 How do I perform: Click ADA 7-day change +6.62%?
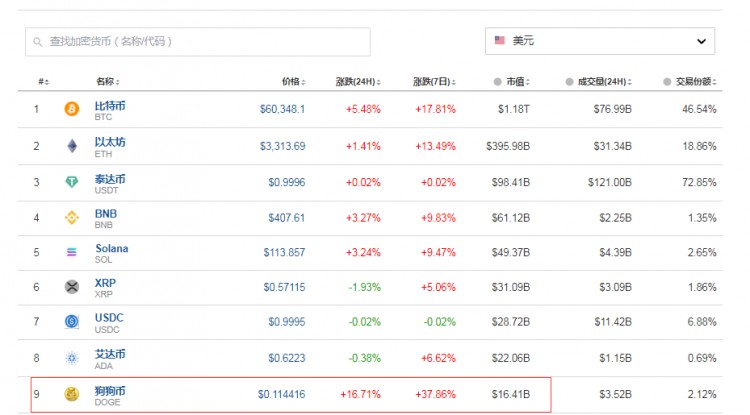point(438,358)
